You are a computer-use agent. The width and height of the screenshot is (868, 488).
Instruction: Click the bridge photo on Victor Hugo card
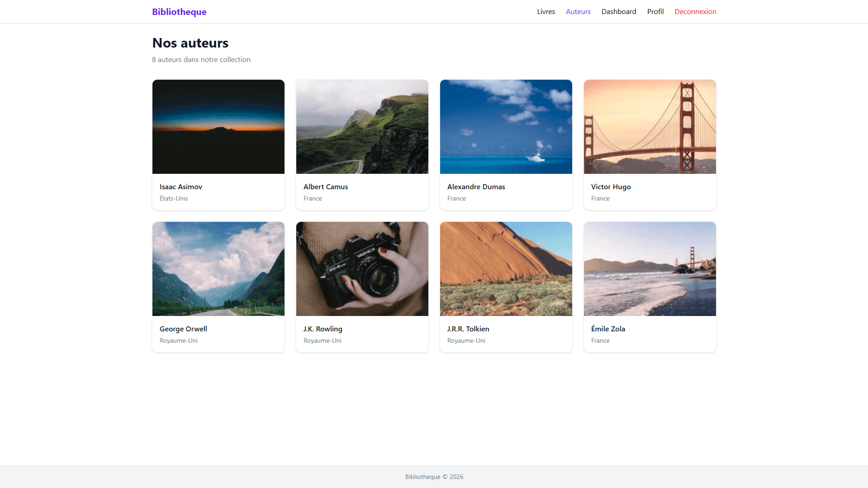650,127
